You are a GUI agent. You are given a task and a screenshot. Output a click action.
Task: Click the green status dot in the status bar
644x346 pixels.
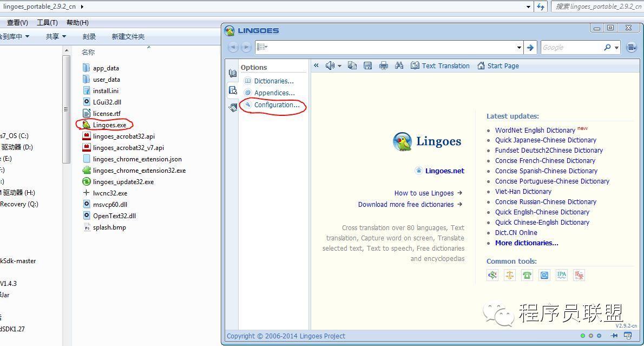tap(582, 336)
